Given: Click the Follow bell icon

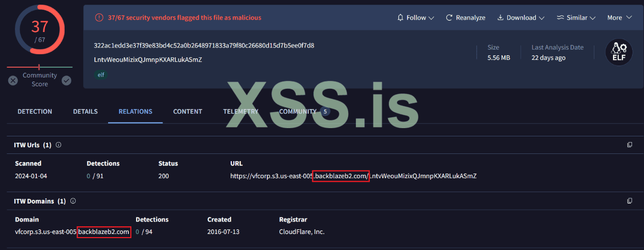Looking at the screenshot, I should click(x=400, y=18).
